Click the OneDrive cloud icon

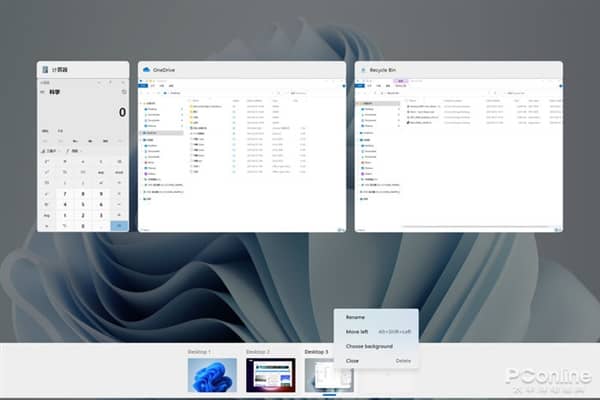146,70
